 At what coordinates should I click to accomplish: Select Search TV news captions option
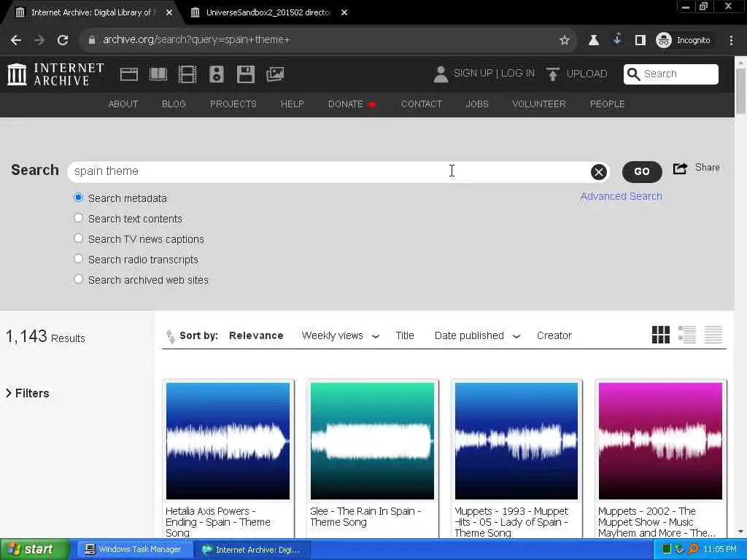pyautogui.click(x=79, y=238)
